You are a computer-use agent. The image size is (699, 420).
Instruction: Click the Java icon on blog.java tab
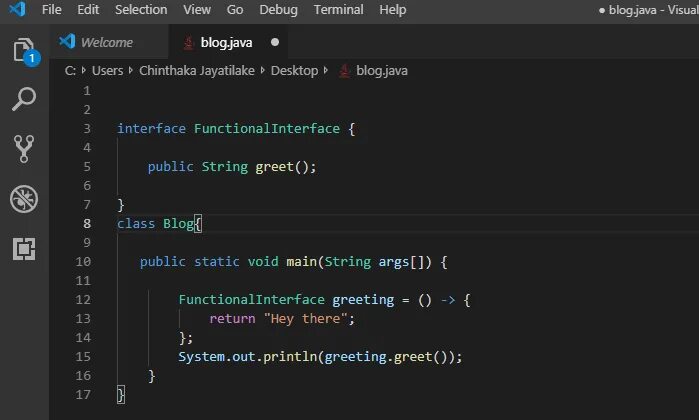[189, 43]
